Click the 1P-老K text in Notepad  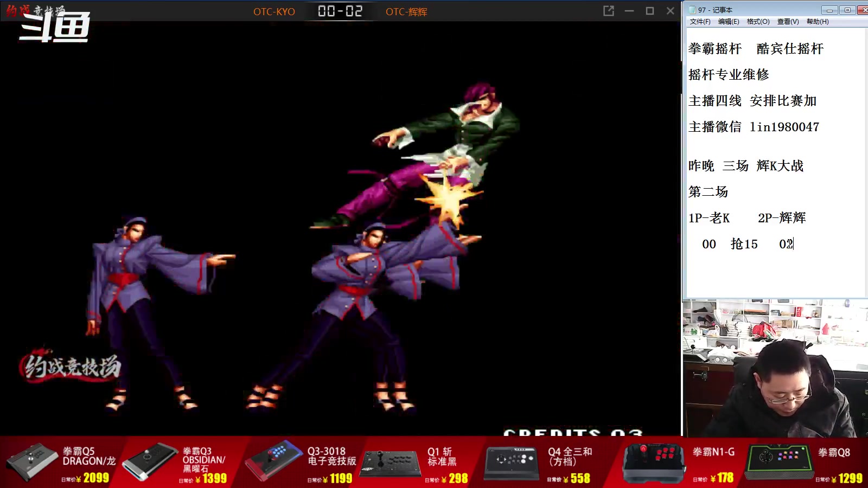709,218
